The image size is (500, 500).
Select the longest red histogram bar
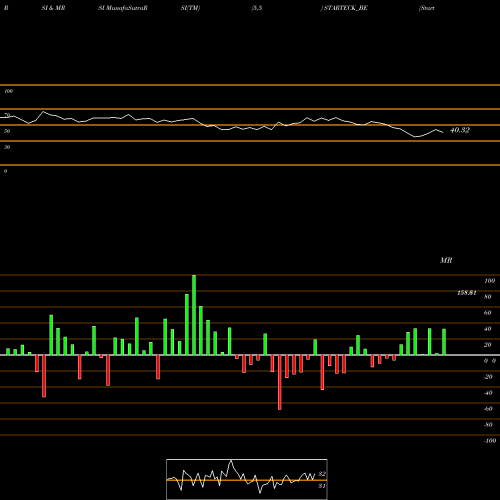coord(280,382)
